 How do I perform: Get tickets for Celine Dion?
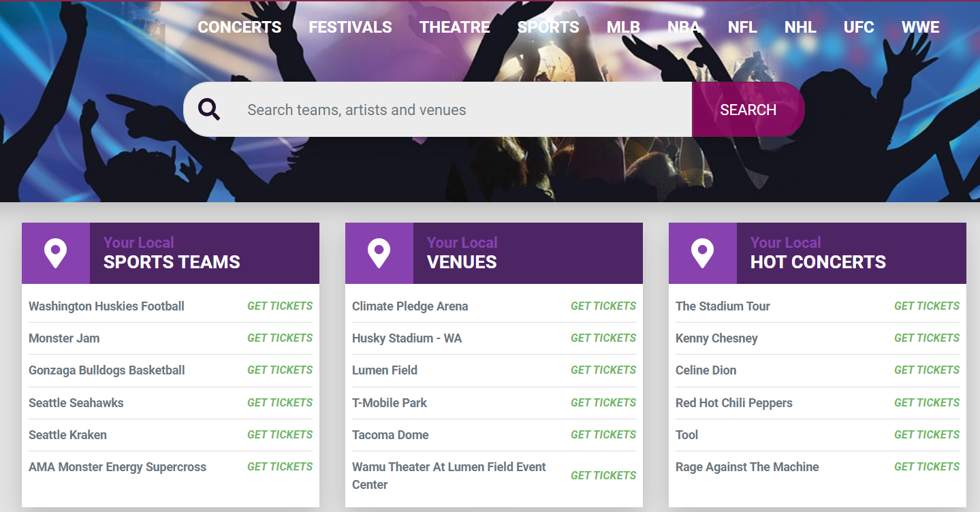[927, 370]
